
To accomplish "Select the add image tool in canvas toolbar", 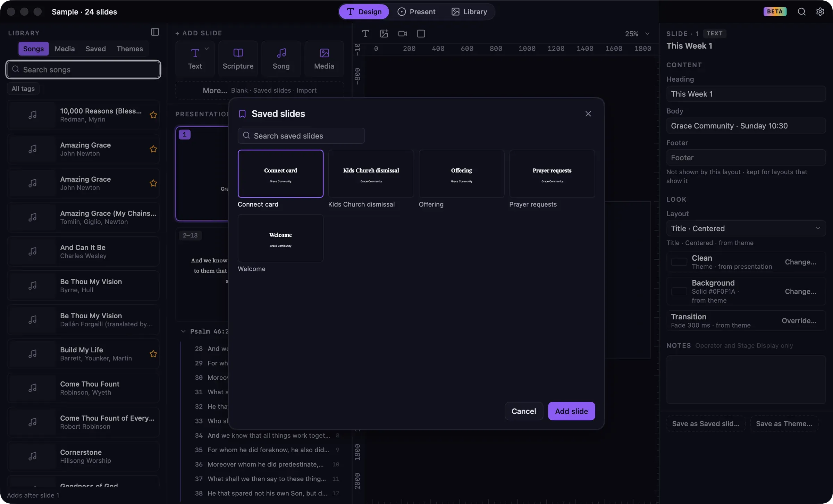I will click(x=384, y=34).
